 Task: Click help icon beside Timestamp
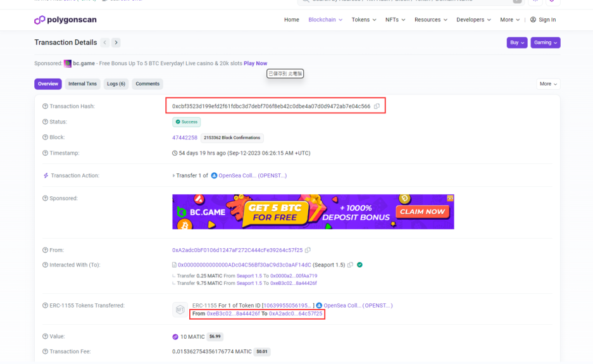tap(45, 153)
